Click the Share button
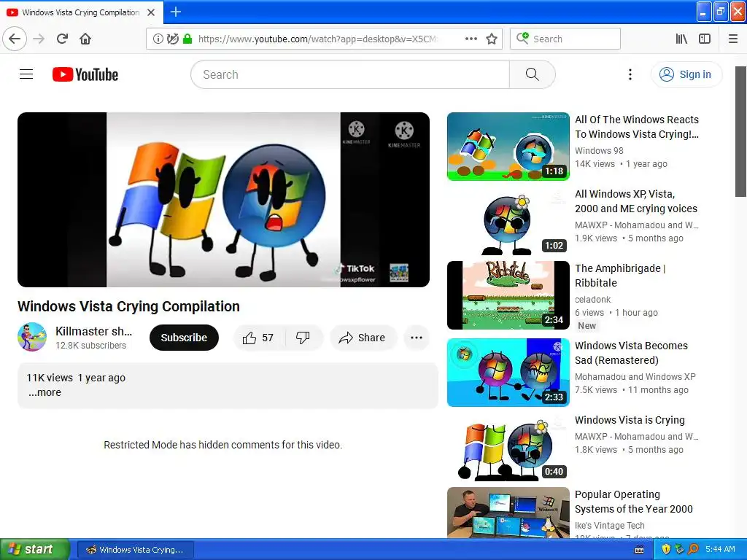Viewport: 747px width, 560px height. (363, 338)
